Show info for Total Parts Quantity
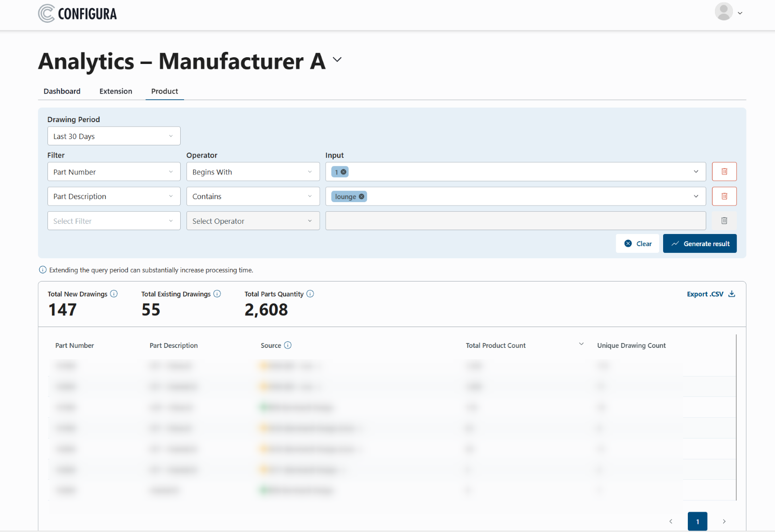The height and width of the screenshot is (532, 775). 310,294
